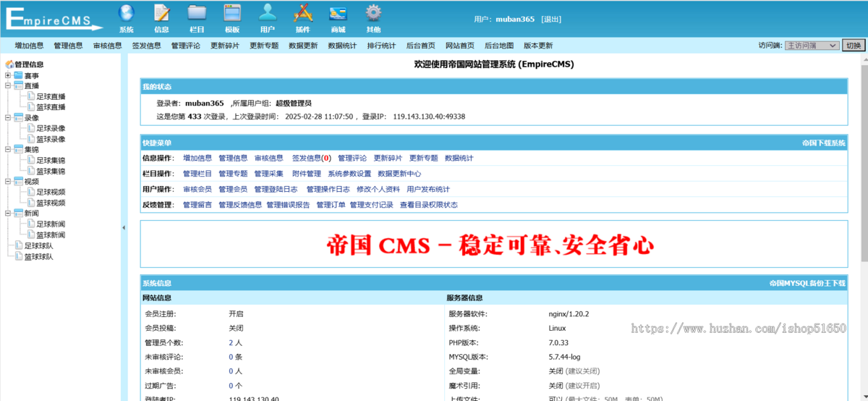Open 管理登陆日志 quick menu link
This screenshot has height=401, width=868.
276,189
